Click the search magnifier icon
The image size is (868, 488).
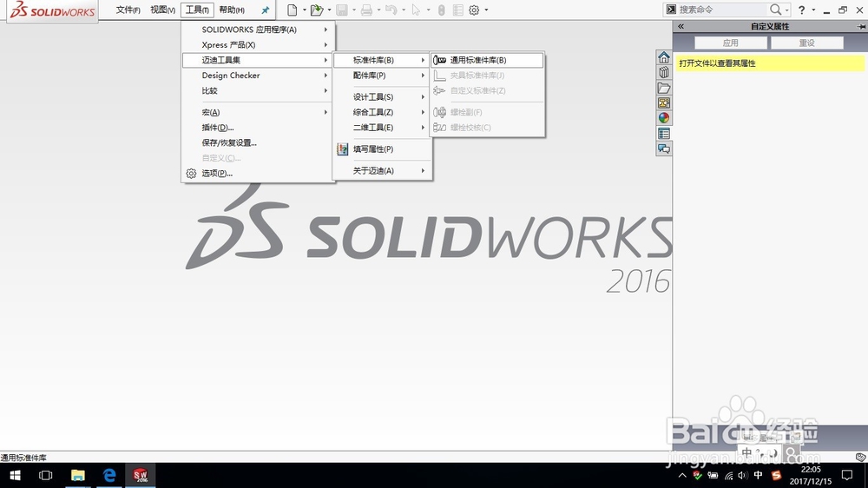click(775, 10)
